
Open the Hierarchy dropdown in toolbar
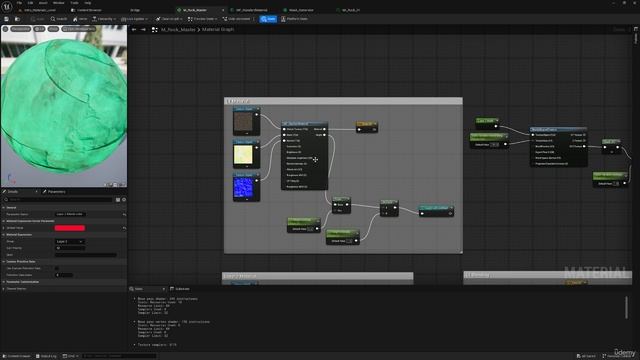[104, 19]
